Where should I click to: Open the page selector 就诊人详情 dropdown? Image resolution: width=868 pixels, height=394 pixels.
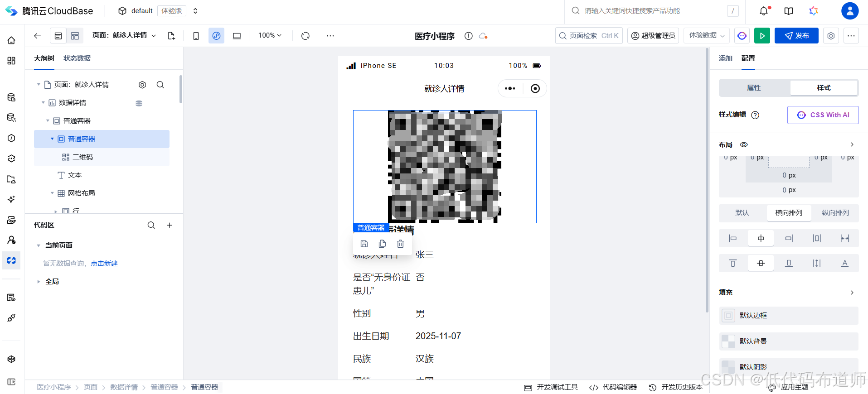(x=124, y=35)
